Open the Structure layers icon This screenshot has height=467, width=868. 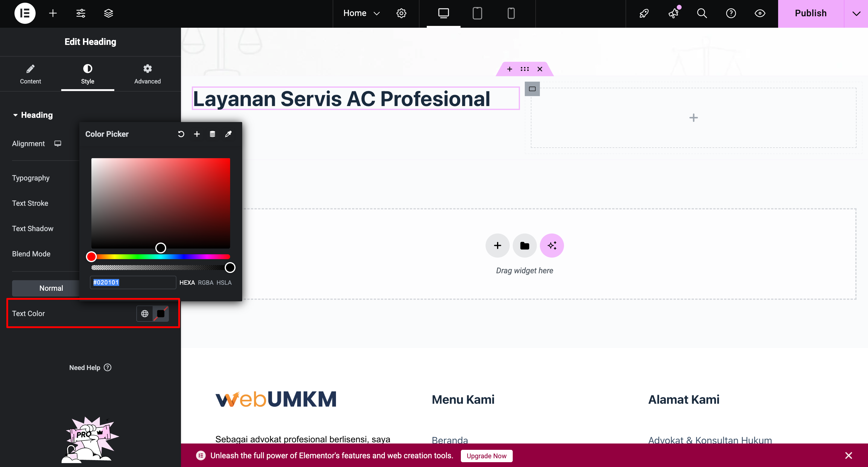click(x=108, y=13)
